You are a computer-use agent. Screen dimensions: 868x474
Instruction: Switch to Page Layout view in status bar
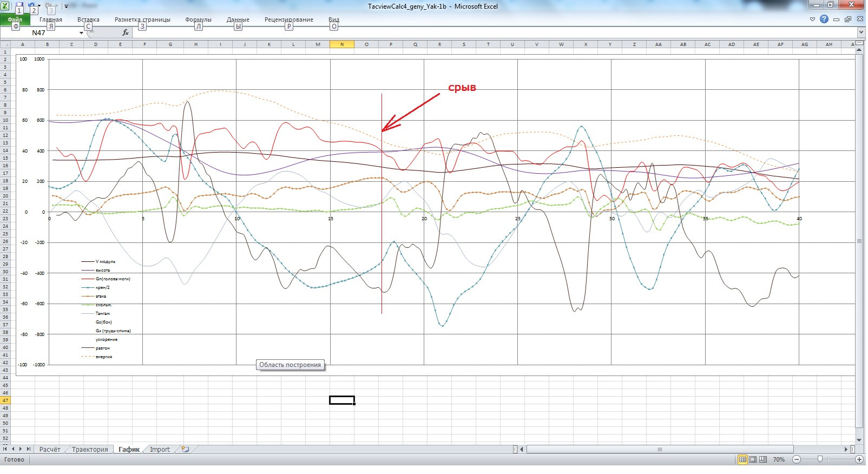(753, 459)
